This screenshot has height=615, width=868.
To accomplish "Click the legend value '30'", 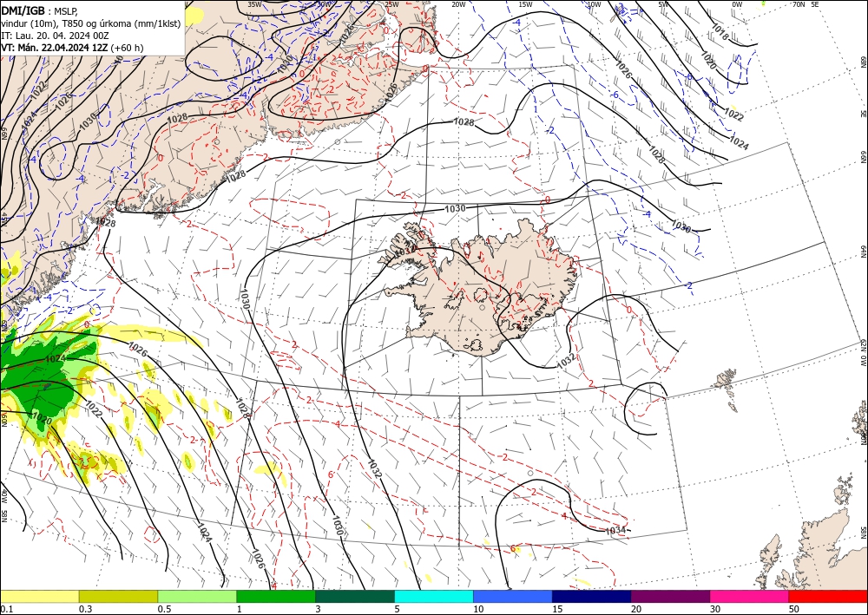I will (715, 609).
